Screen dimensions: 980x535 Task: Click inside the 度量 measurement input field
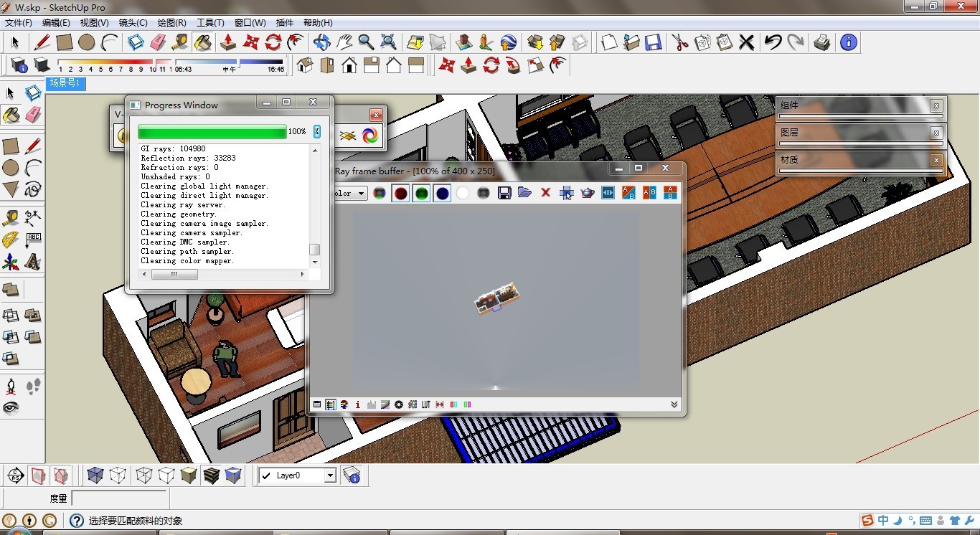click(x=118, y=498)
